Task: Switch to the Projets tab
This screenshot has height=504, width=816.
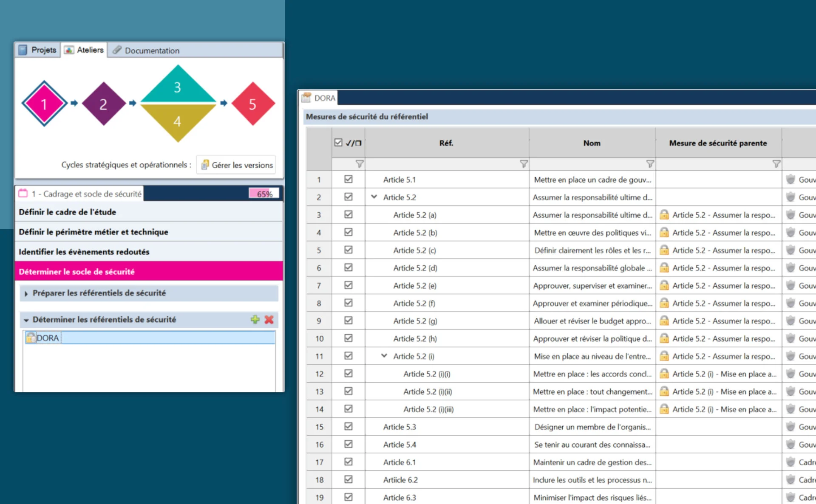Action: point(38,50)
